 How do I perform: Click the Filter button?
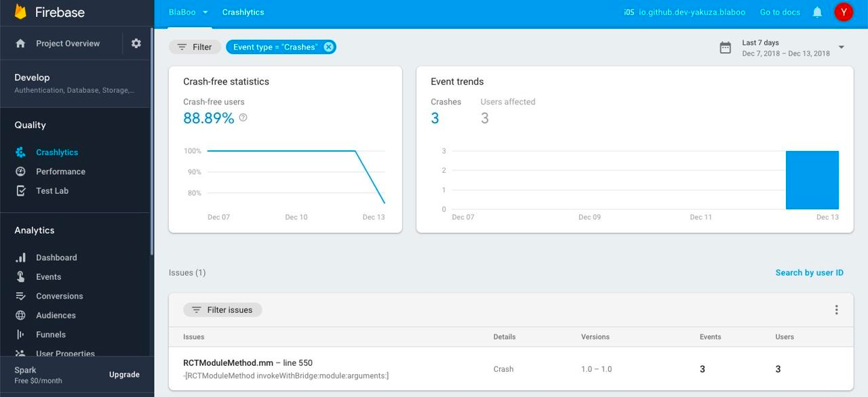[x=195, y=47]
